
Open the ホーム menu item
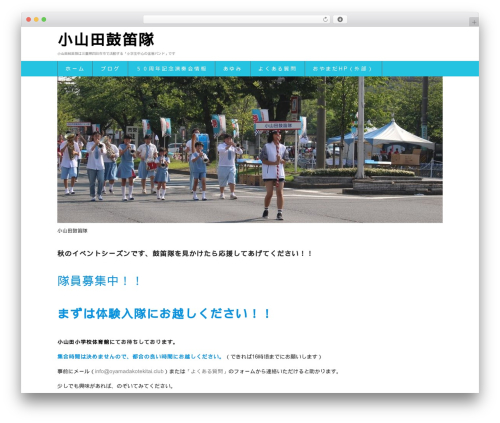click(75, 69)
